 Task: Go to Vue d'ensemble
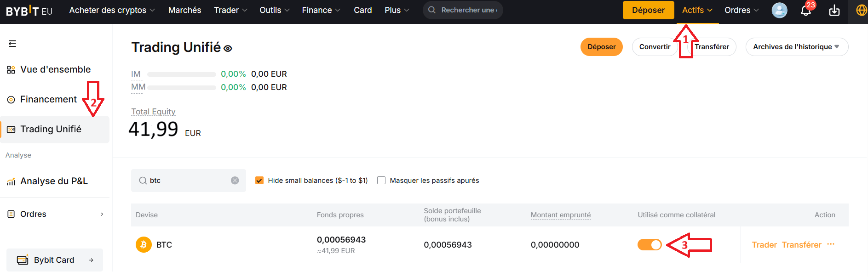coord(55,70)
